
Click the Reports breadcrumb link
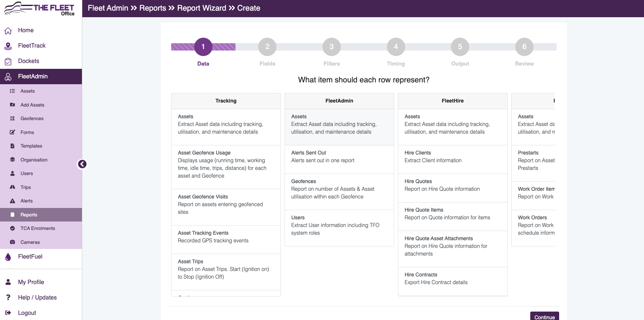(x=153, y=8)
